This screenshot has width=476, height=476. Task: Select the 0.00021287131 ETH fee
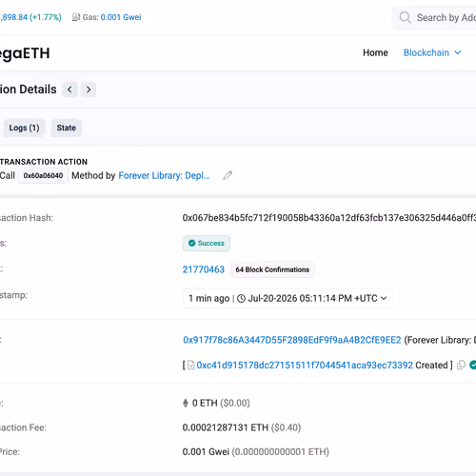point(226,427)
